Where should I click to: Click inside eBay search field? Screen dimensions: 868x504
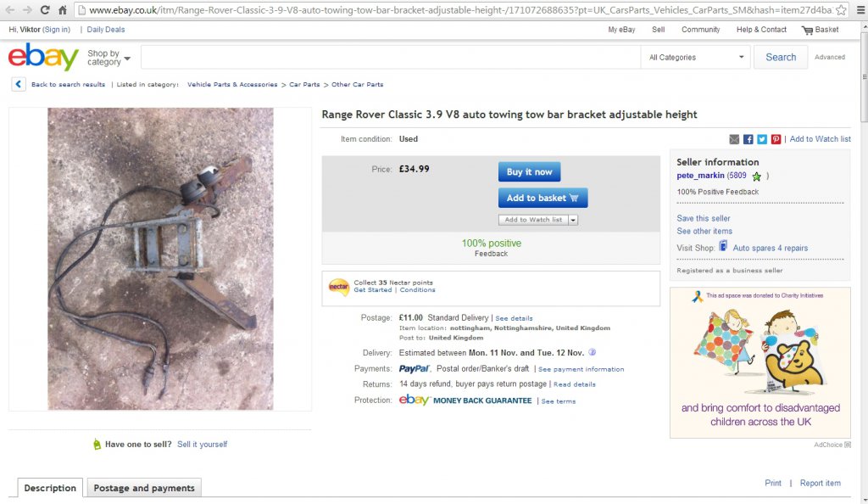[390, 57]
